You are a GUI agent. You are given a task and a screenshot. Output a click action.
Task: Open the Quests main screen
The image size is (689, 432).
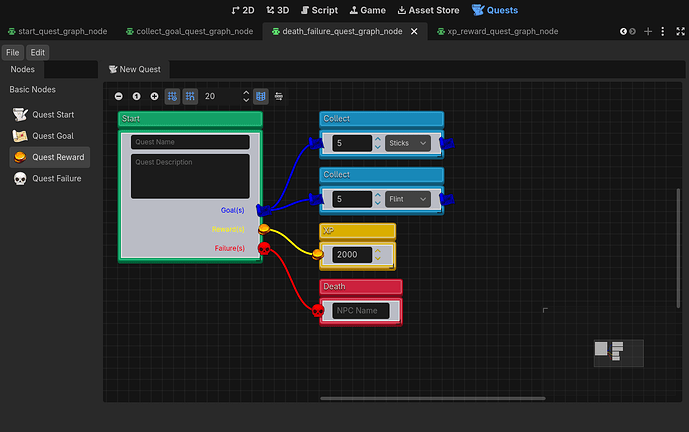tap(495, 10)
